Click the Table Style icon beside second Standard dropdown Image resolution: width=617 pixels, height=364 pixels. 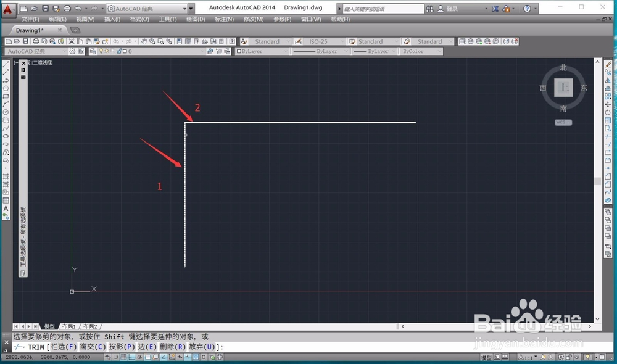click(x=352, y=41)
